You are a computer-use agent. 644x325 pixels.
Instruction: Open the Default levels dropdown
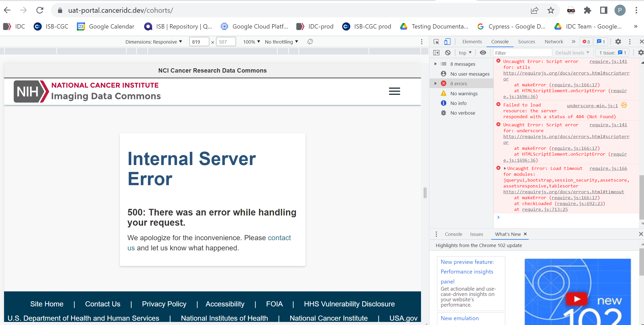pos(572,53)
